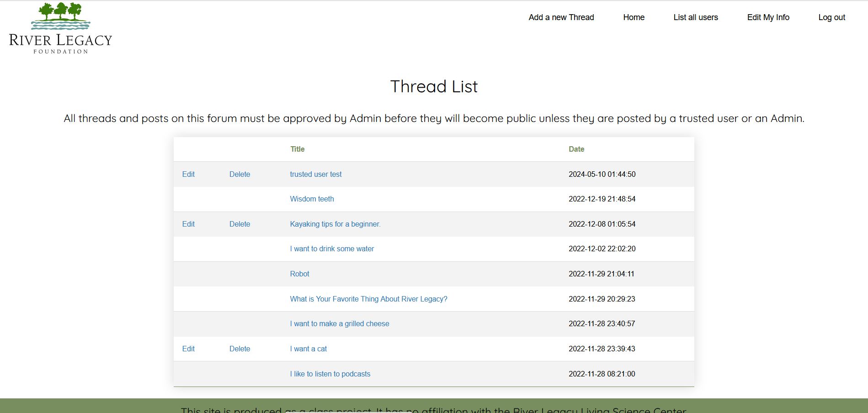
Task: Open the 'List all users' page
Action: click(695, 17)
